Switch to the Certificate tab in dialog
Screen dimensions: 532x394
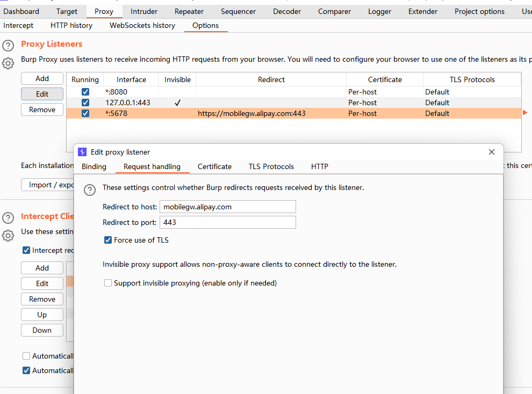tap(214, 166)
